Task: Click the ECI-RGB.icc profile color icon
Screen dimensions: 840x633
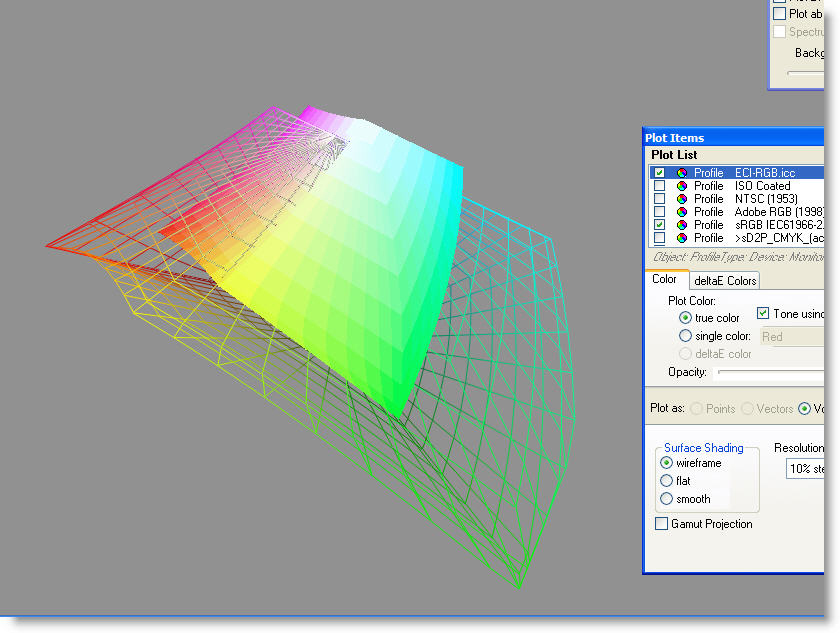Action: [x=681, y=173]
